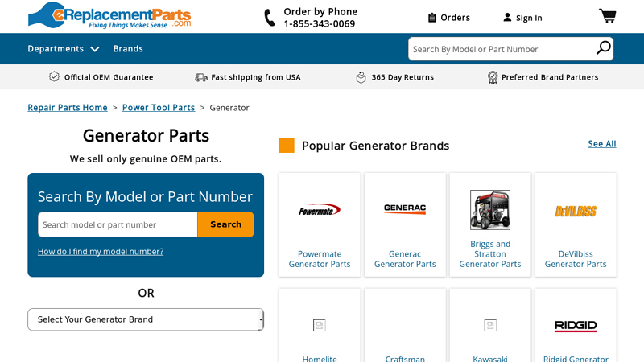Image resolution: width=644 pixels, height=362 pixels.
Task: Open Powermate Generator Parts link
Action: (x=320, y=259)
